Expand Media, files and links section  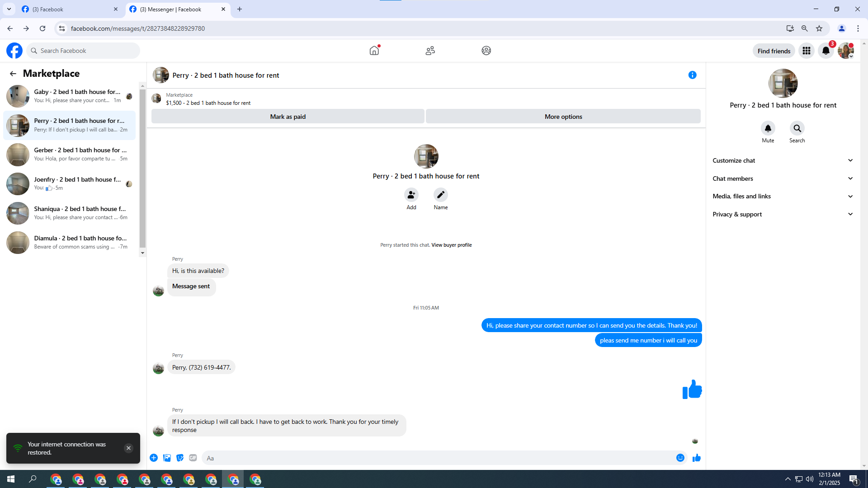783,196
